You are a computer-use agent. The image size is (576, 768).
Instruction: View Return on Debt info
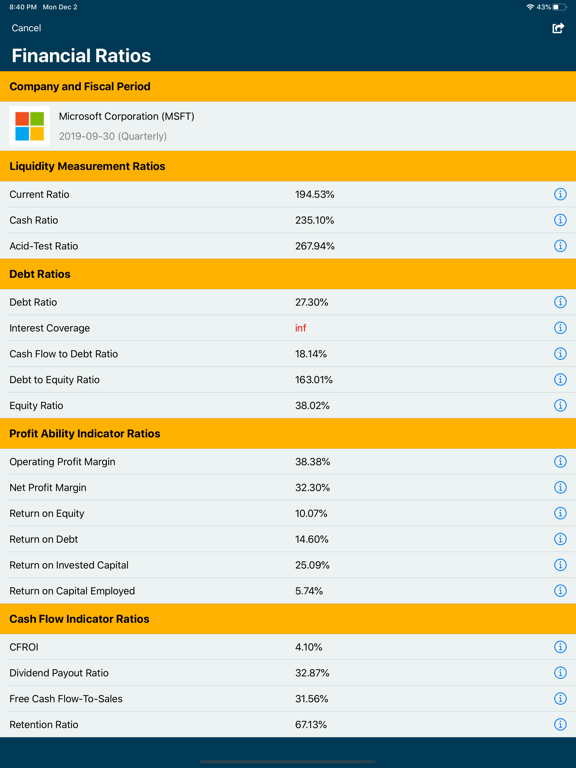[560, 539]
